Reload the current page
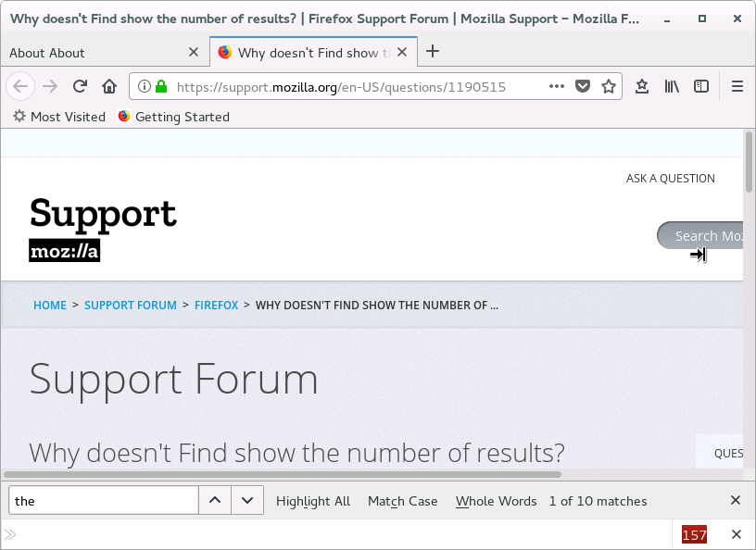 point(80,86)
